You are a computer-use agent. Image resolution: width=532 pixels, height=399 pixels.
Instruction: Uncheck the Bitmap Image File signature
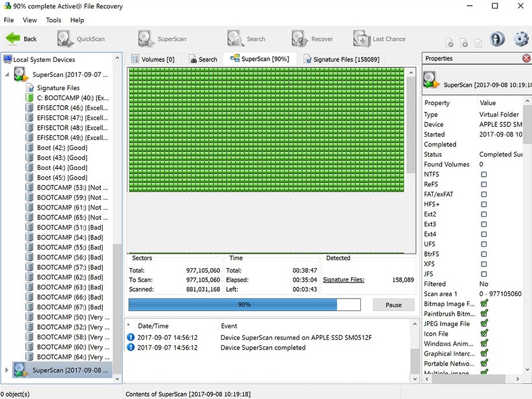(x=484, y=303)
